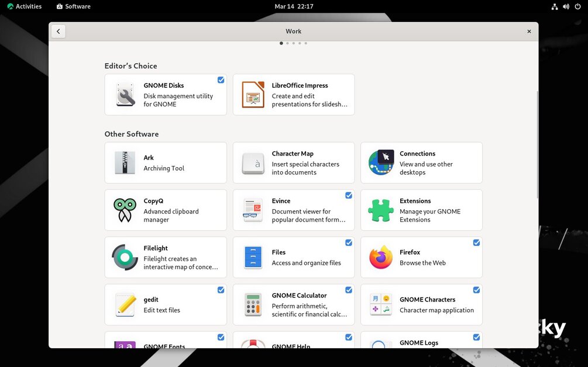
Task: Open the Extensions title text
Action: coord(415,200)
